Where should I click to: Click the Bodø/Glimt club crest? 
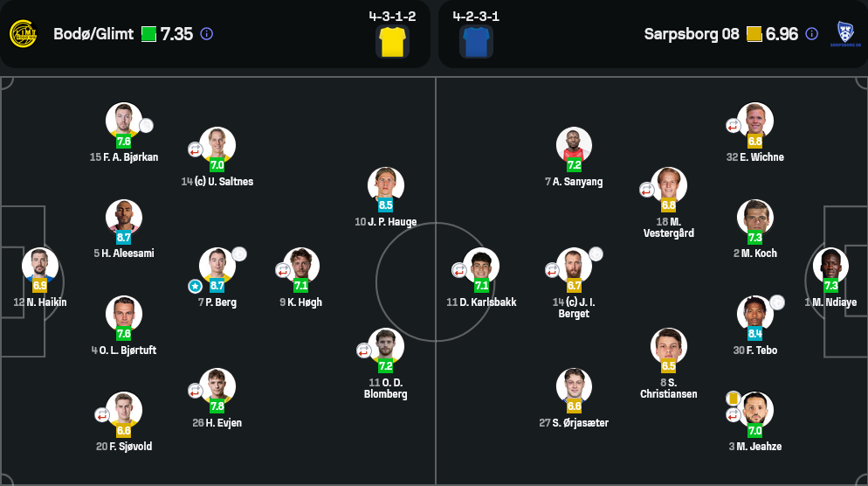[x=23, y=34]
